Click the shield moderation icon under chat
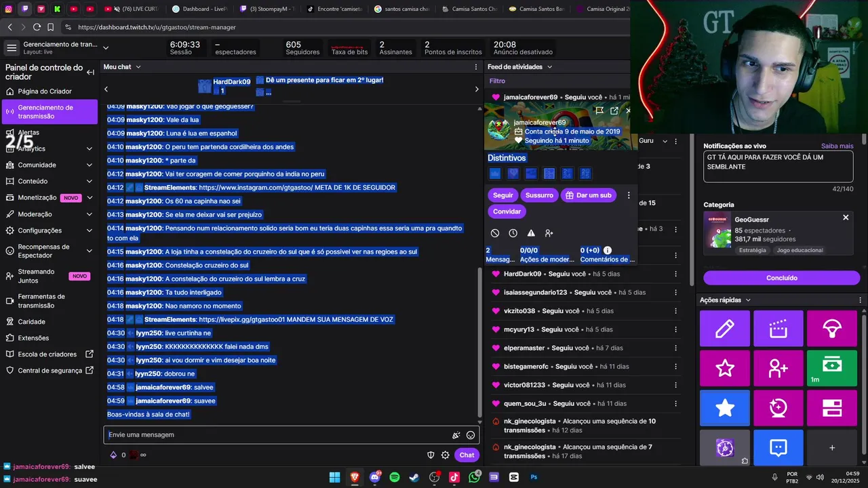Screen dimensions: 868x488 (x=431, y=455)
